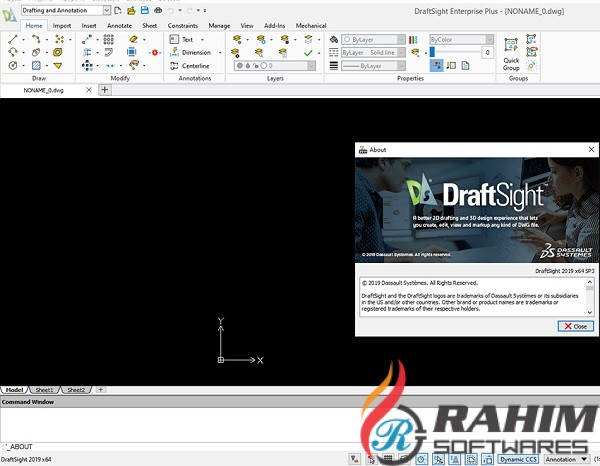Switch to the Import ribbon tab
The height and width of the screenshot is (466, 600).
pos(62,26)
